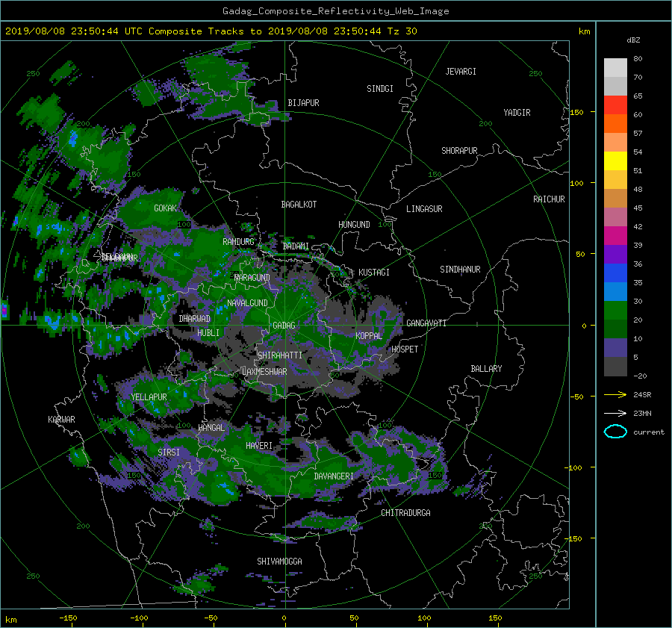This screenshot has width=672, height=628.
Task: Click the YADGIR city label
Action: 517,113
